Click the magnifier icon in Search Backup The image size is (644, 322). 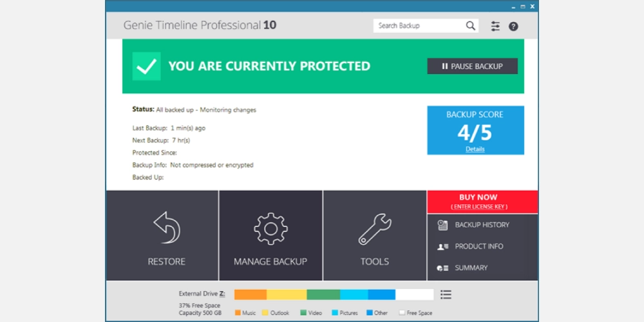[x=471, y=26]
